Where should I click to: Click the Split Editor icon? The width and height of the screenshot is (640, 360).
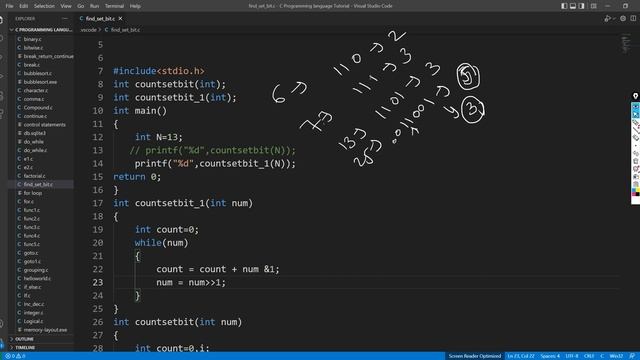pyautogui.click(x=633, y=18)
